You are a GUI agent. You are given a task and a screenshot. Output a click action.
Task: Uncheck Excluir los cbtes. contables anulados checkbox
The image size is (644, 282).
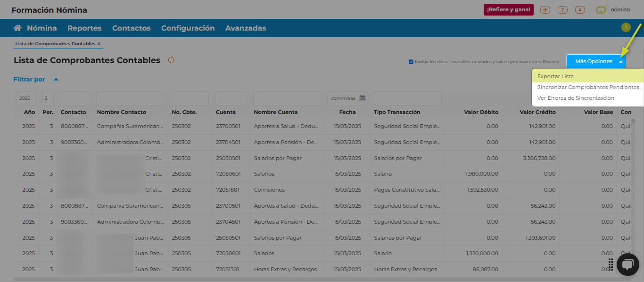(411, 62)
